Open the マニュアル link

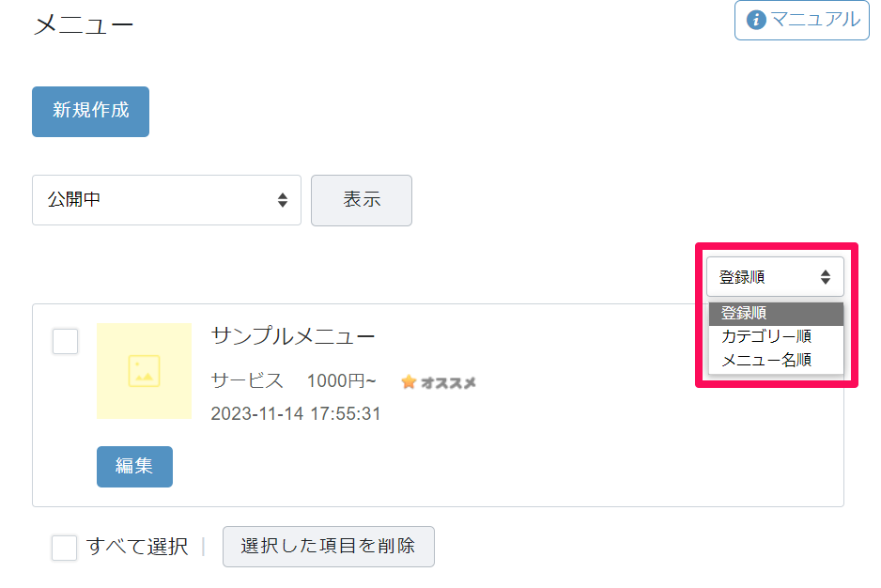pyautogui.click(x=802, y=21)
